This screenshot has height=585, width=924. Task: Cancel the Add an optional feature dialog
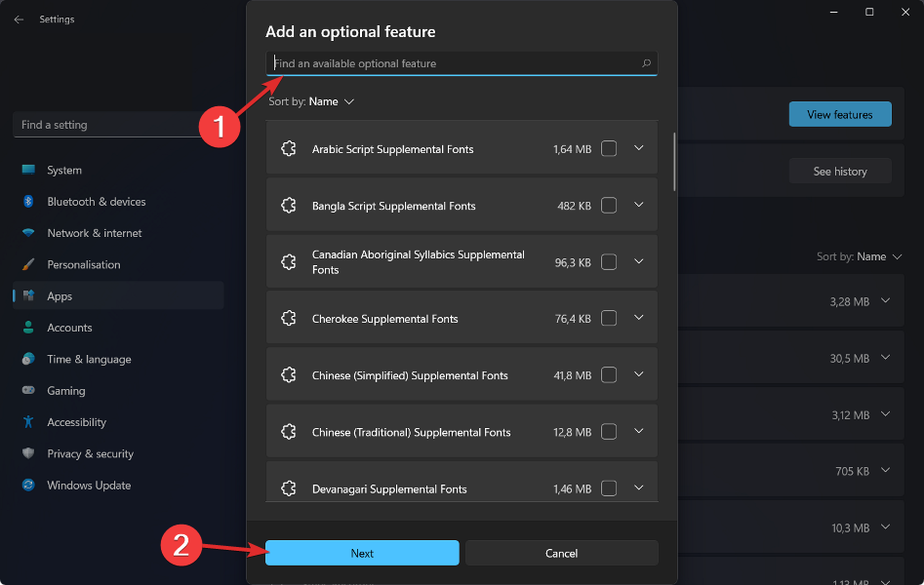pos(561,553)
